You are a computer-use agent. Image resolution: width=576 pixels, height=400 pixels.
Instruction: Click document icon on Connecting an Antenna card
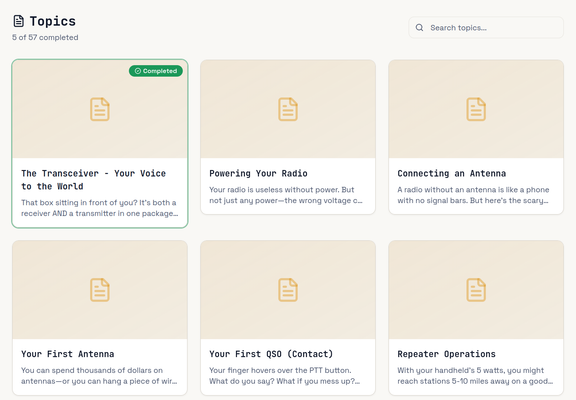476,109
